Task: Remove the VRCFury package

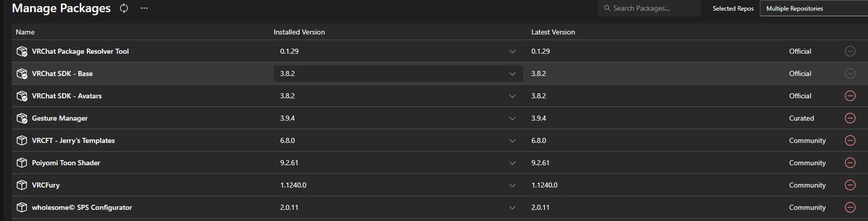Action: pos(850,185)
